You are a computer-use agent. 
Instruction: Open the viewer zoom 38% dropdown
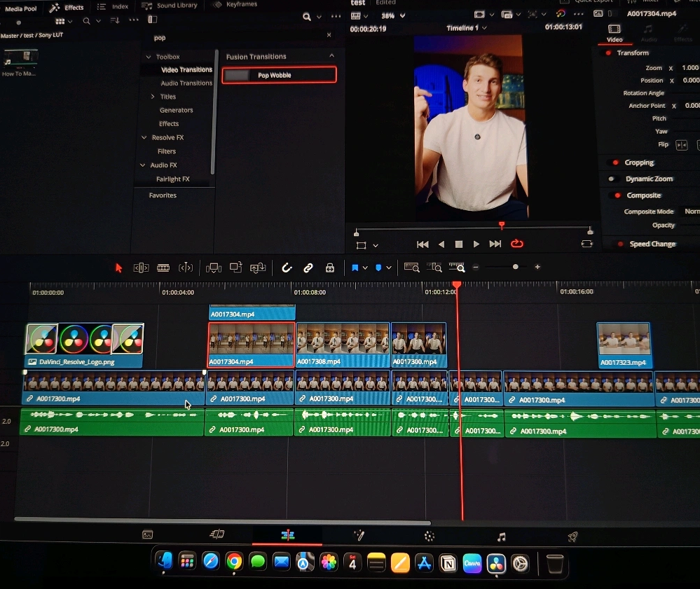pyautogui.click(x=393, y=15)
